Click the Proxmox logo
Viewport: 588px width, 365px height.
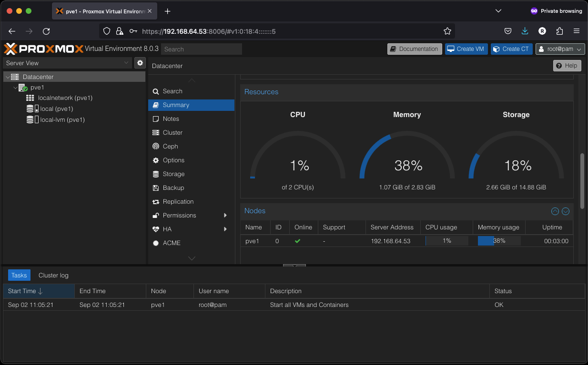pos(43,49)
